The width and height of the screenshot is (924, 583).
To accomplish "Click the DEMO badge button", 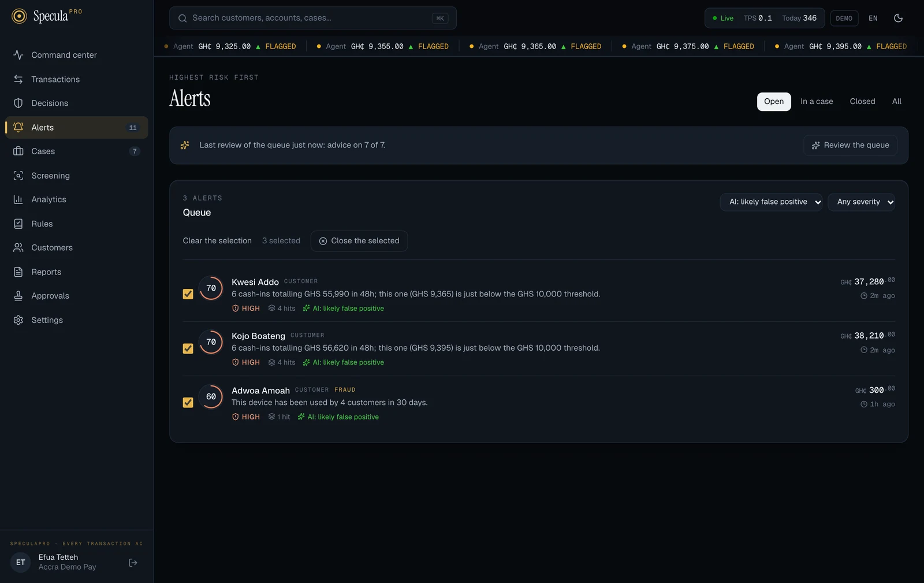I will pyautogui.click(x=844, y=18).
